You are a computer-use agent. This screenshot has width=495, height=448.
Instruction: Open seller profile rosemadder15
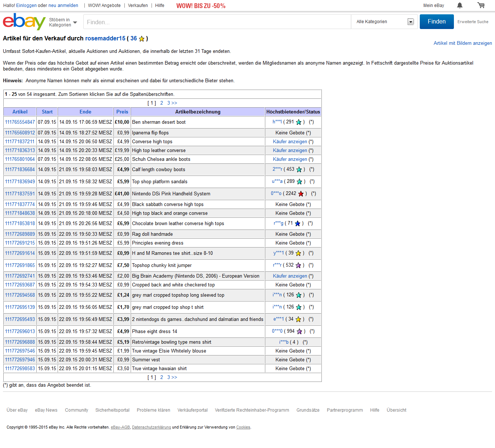[105, 39]
